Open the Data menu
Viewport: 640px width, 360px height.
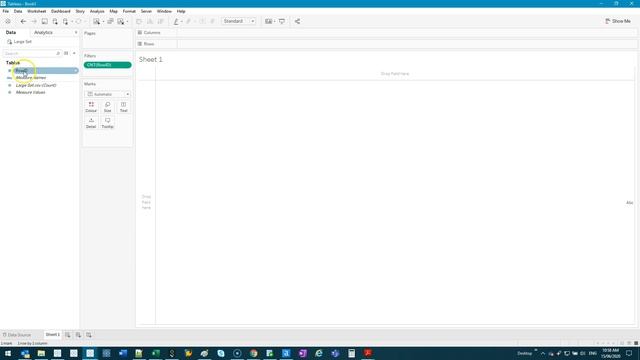18,11
